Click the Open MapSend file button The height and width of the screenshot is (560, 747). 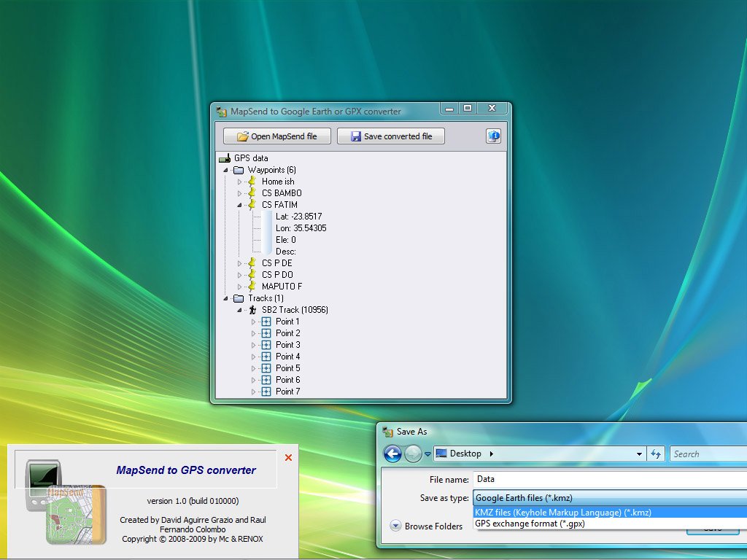(276, 136)
